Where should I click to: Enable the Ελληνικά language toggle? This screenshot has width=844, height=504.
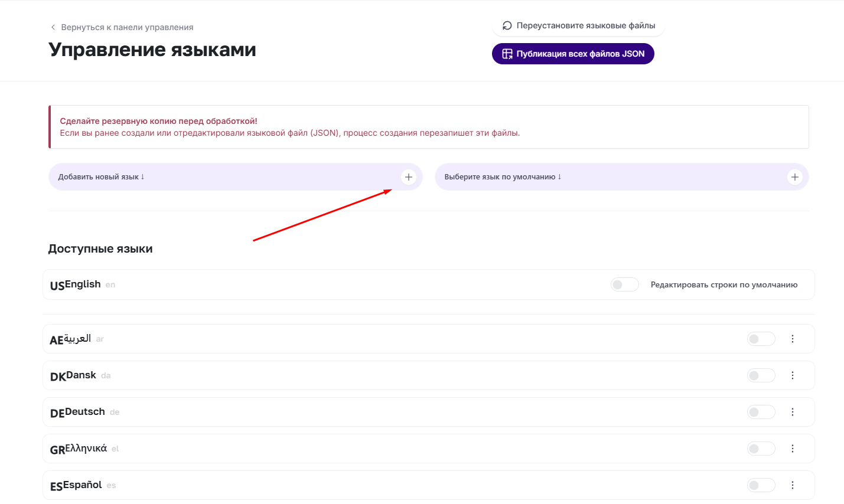761,449
